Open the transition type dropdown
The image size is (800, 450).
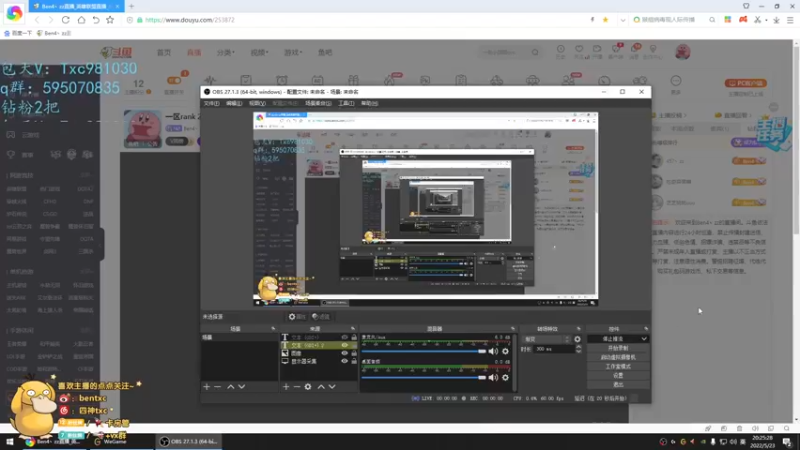tap(545, 339)
